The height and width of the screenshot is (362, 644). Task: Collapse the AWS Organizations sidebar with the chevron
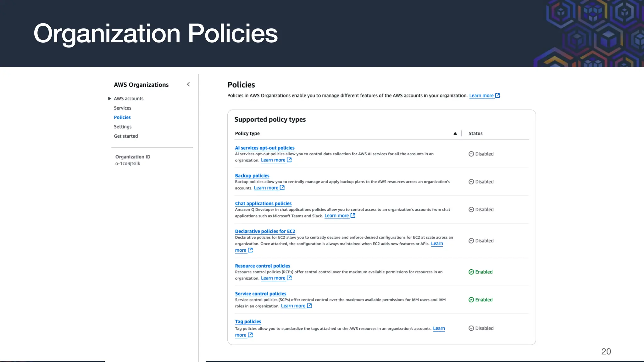tap(188, 84)
